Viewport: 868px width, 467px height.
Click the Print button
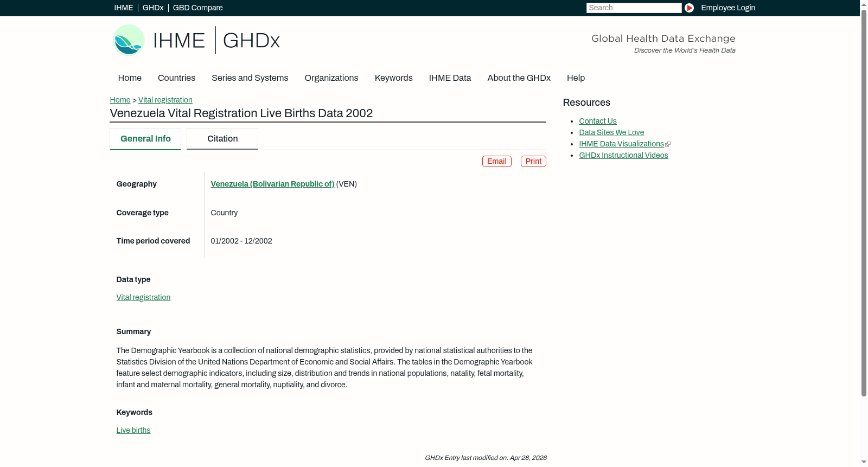click(x=533, y=162)
